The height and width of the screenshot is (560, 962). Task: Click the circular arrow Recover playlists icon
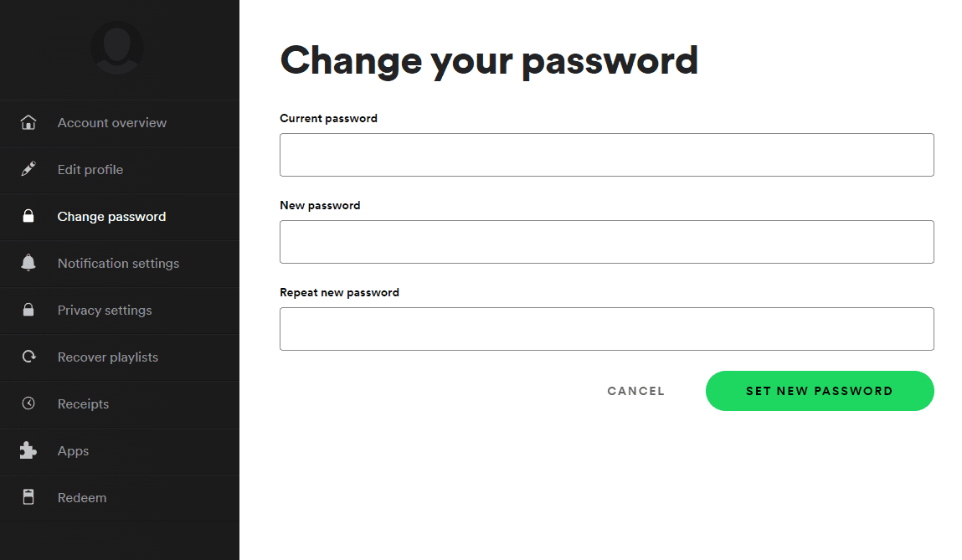[x=28, y=357]
